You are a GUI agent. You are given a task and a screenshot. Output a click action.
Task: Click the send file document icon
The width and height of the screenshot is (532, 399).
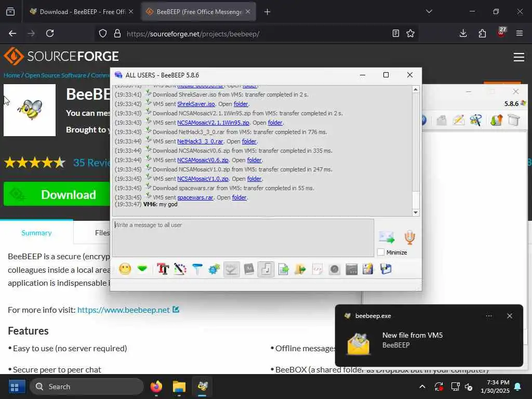pos(283,270)
